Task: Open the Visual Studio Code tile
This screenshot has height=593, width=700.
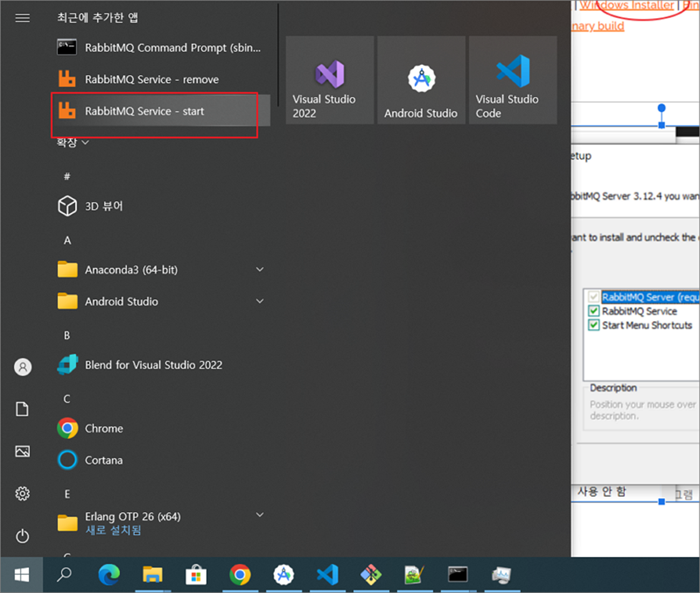Action: (512, 80)
